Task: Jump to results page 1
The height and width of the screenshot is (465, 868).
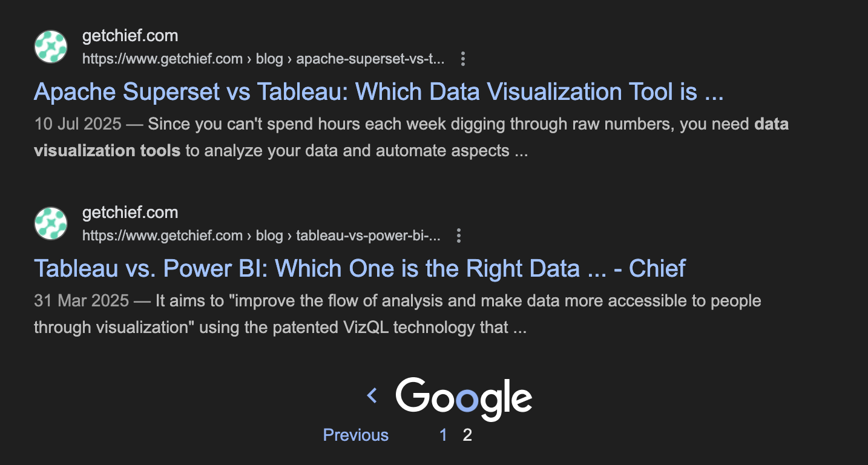Action: point(443,435)
